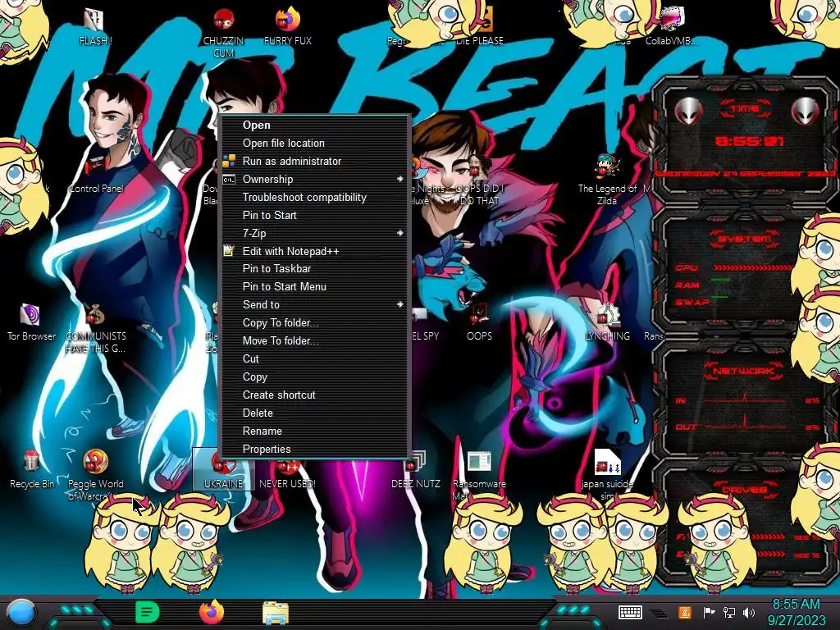
Task: Choose Rename in context menu
Action: coord(316,431)
